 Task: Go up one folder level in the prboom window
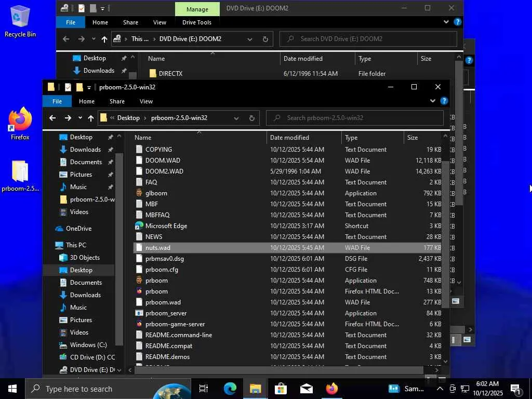(90, 118)
